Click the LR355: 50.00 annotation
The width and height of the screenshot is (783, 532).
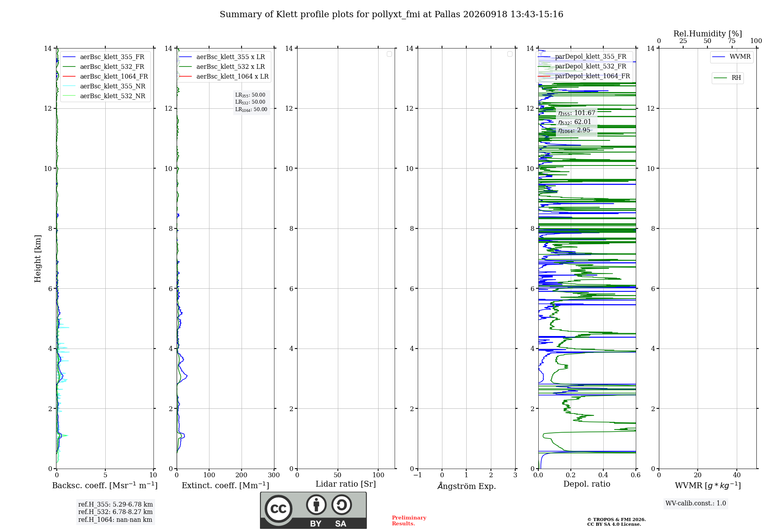[x=250, y=95]
